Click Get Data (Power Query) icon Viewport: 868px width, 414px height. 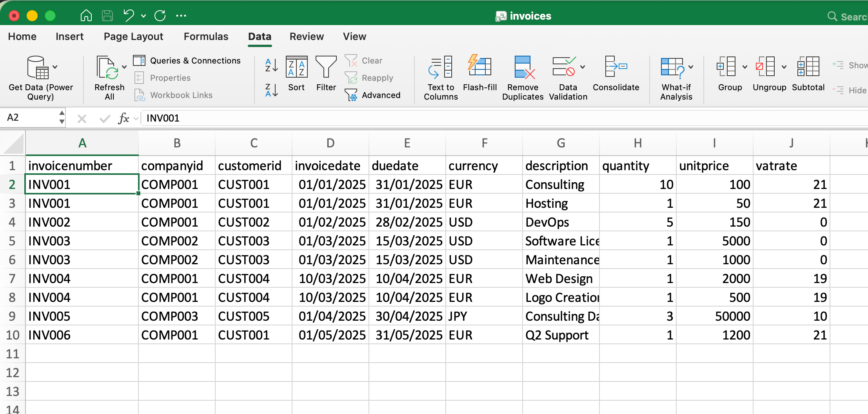point(38,67)
